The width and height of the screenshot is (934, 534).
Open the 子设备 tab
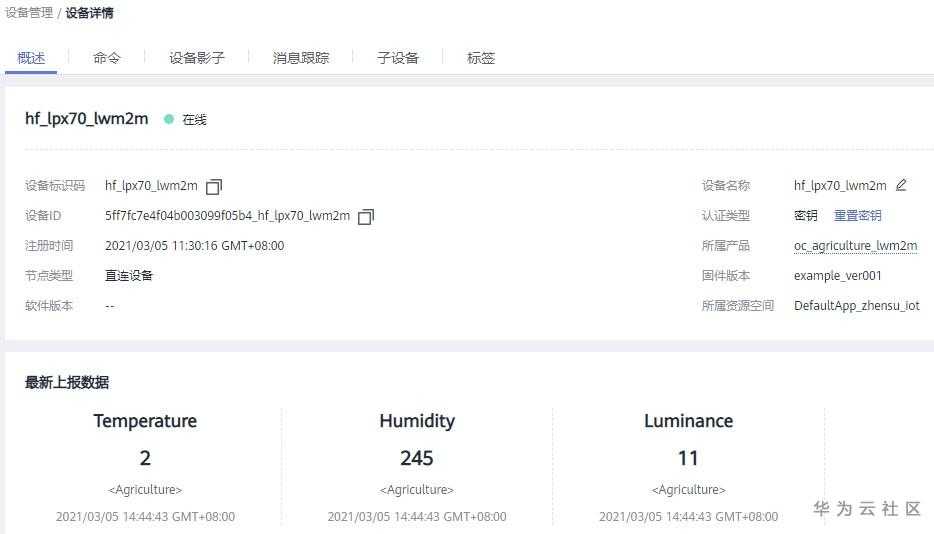[x=398, y=58]
